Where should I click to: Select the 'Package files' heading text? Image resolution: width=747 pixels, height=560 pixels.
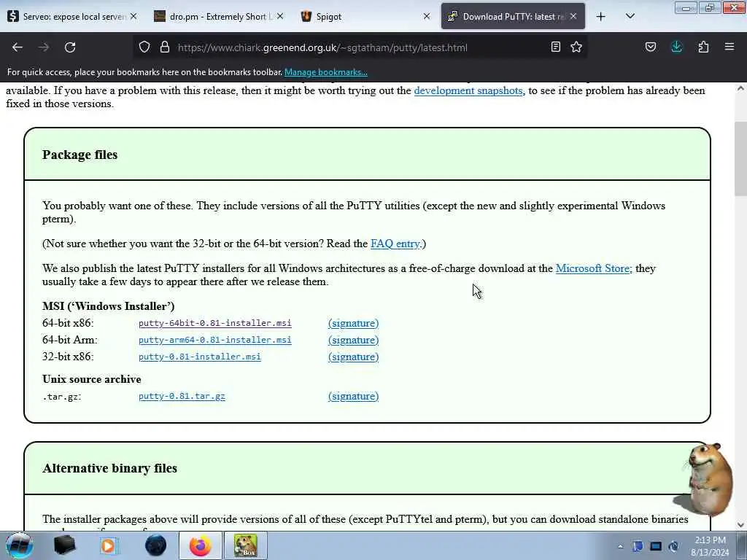pyautogui.click(x=80, y=155)
